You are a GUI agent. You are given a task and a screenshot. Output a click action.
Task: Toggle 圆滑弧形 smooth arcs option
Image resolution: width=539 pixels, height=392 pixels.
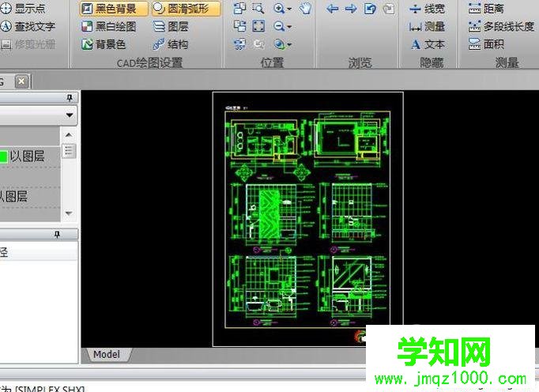point(186,9)
